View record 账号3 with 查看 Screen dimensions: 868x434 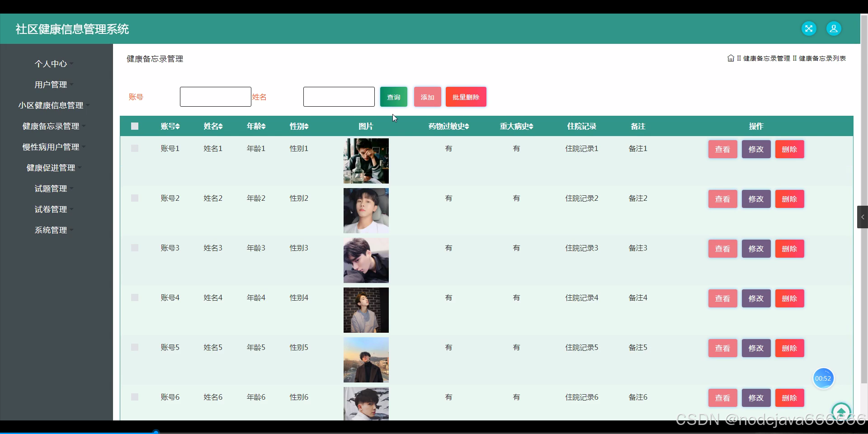click(723, 249)
